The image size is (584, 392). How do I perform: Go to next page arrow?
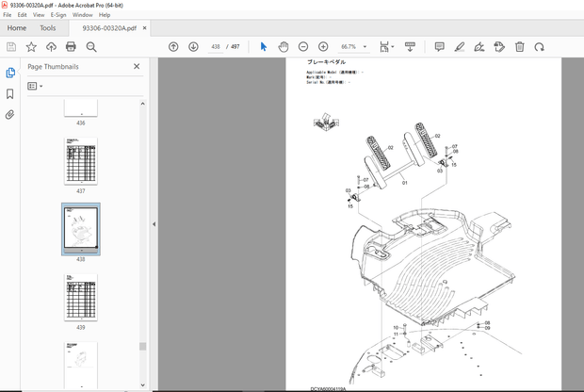(193, 46)
